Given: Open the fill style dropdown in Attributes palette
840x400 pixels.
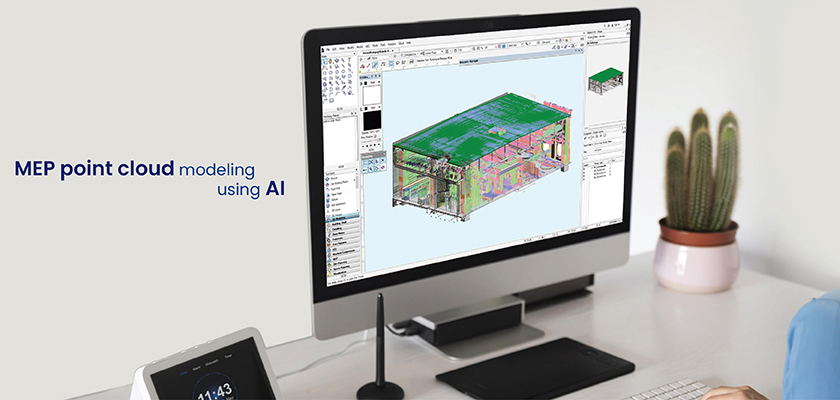Looking at the screenshot, I should 375,82.
